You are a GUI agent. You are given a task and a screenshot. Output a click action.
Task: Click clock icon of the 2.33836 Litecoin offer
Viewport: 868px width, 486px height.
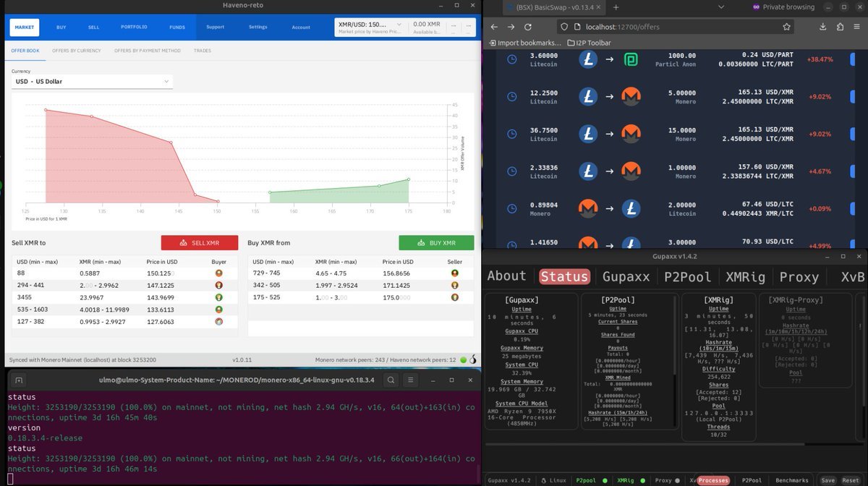(511, 171)
